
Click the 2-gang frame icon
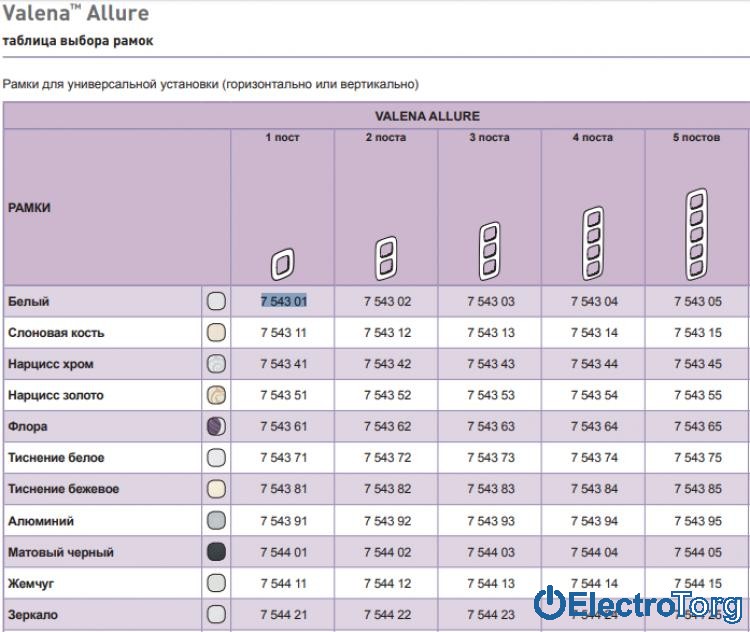[x=386, y=257]
